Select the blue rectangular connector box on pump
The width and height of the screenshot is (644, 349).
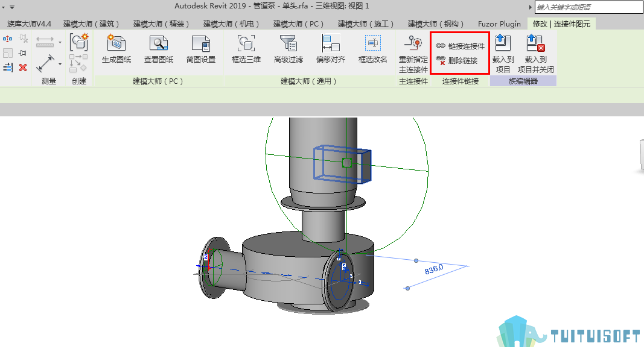tap(343, 163)
